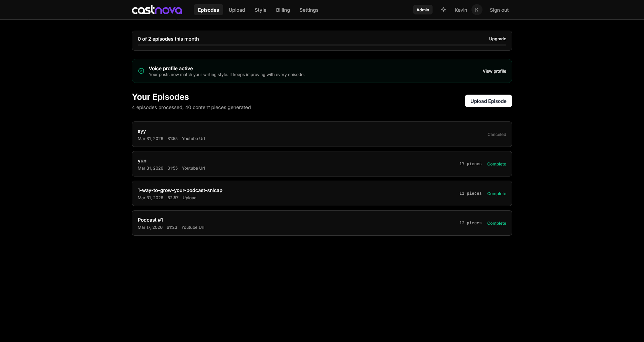The height and width of the screenshot is (342, 644).
Task: Open the Episodes tab
Action: tap(208, 10)
